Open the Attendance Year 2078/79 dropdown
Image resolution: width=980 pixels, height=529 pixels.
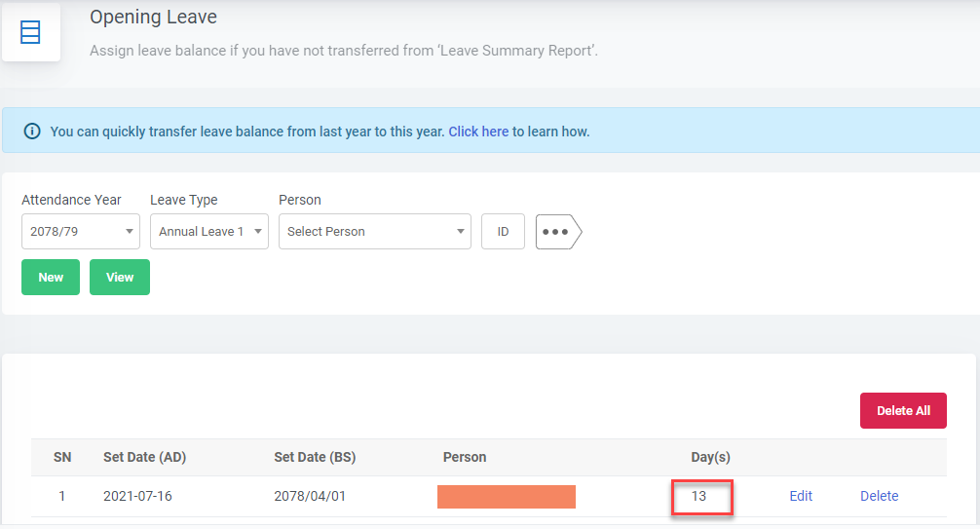(81, 231)
